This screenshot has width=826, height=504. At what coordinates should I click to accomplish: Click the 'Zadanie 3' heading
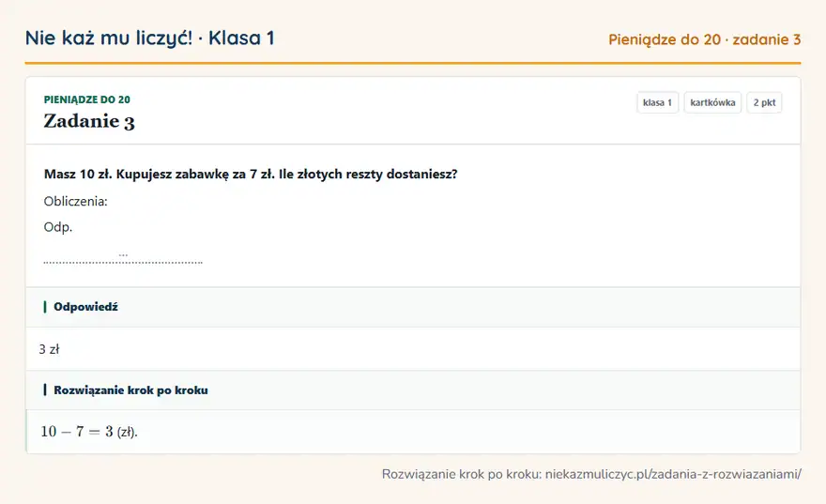pos(89,121)
